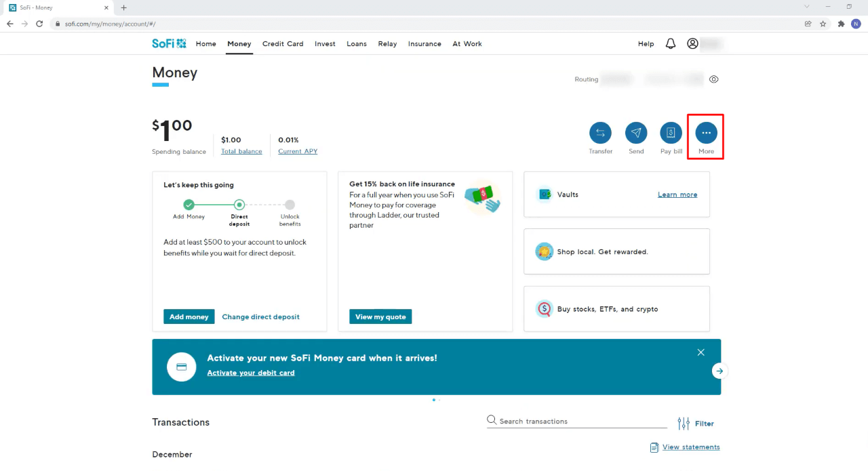Click the Transactions heading

click(181, 422)
